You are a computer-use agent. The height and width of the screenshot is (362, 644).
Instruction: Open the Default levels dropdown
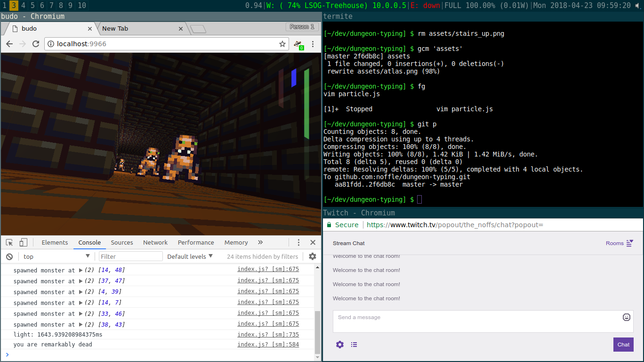coord(190,256)
